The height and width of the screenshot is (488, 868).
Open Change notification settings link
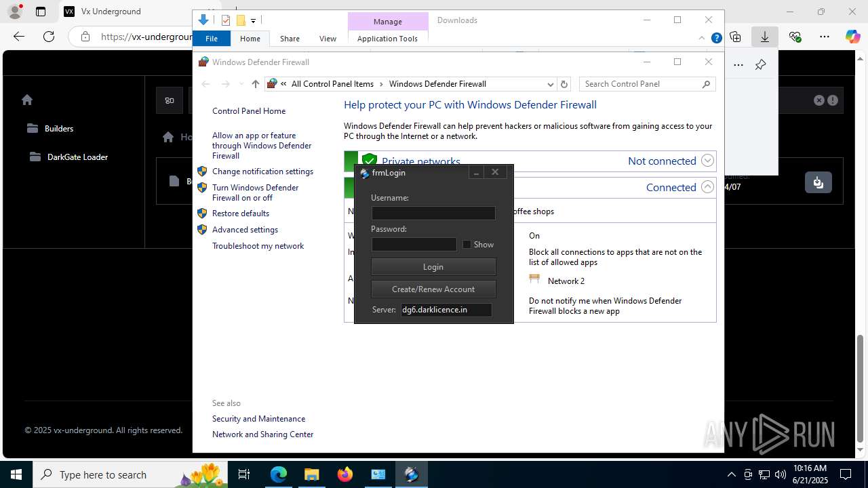(262, 171)
